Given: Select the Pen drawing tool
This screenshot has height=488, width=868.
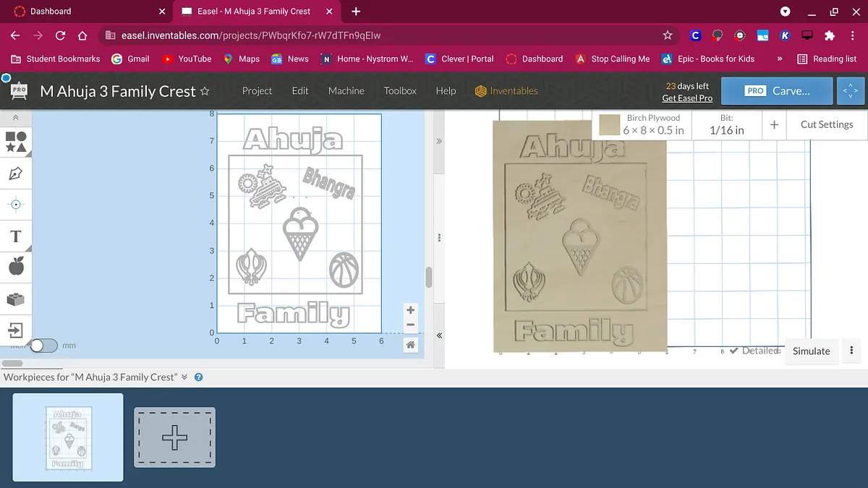Looking at the screenshot, I should (16, 174).
